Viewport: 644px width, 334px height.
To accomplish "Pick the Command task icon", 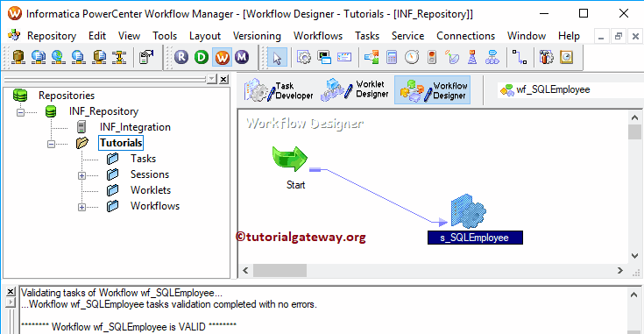I will (x=324, y=57).
